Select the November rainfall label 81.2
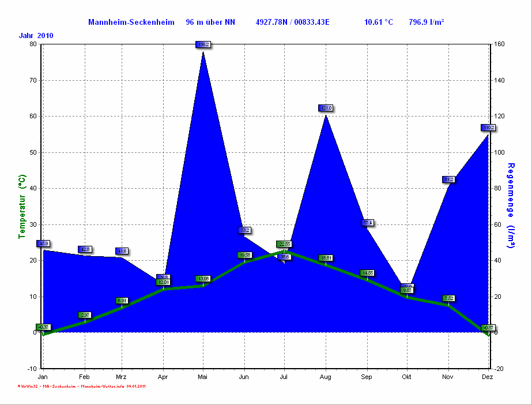The width and height of the screenshot is (532, 405). click(x=449, y=179)
